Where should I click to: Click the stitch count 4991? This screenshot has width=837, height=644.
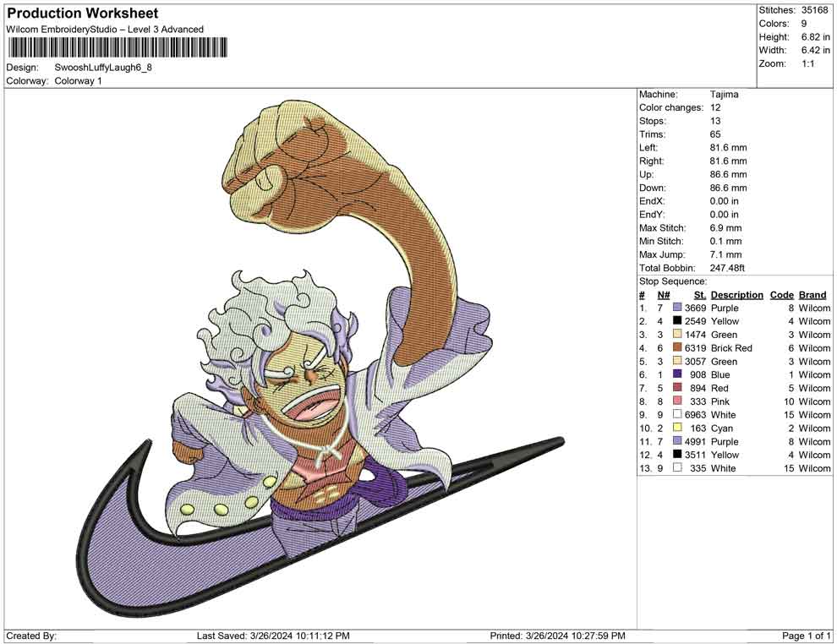click(x=696, y=441)
